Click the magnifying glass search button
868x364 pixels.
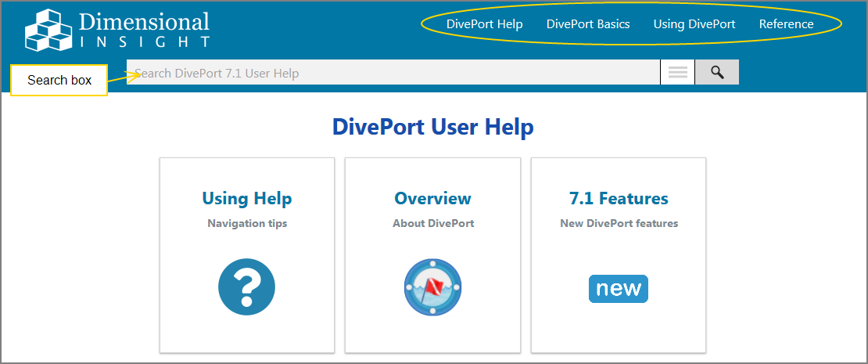717,72
